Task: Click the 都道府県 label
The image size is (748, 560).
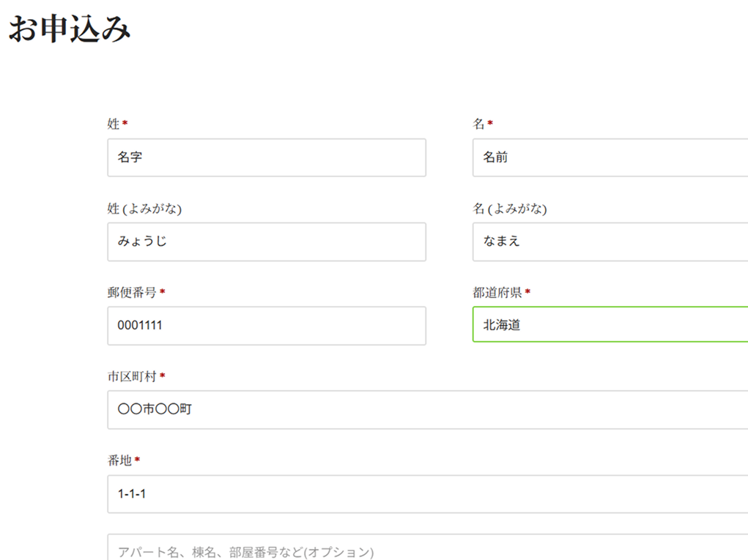Action: (497, 293)
